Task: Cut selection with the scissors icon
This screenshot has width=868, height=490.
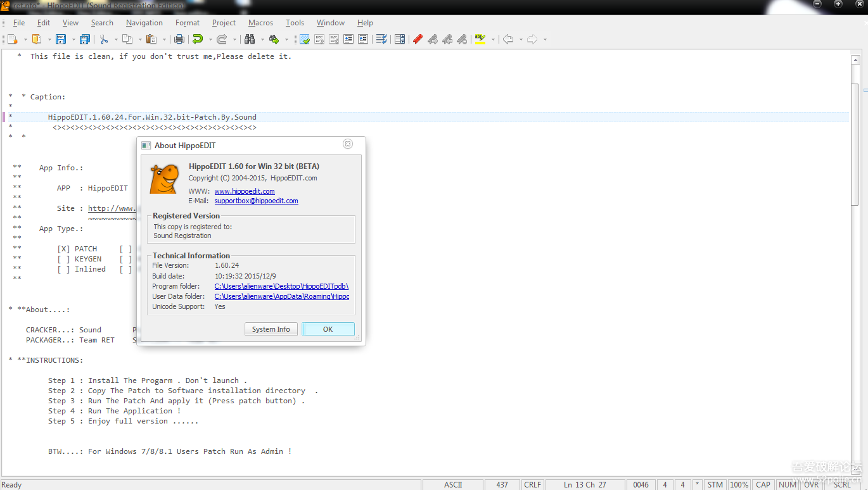Action: coord(104,39)
